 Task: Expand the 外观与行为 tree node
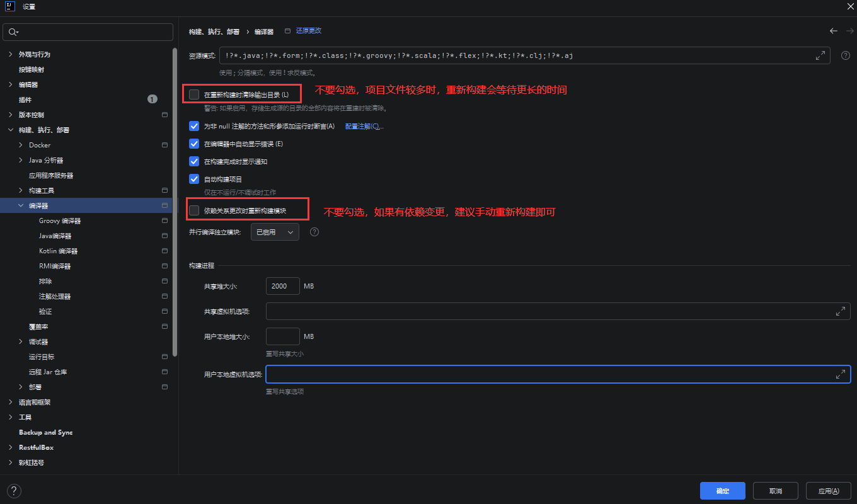(x=11, y=54)
